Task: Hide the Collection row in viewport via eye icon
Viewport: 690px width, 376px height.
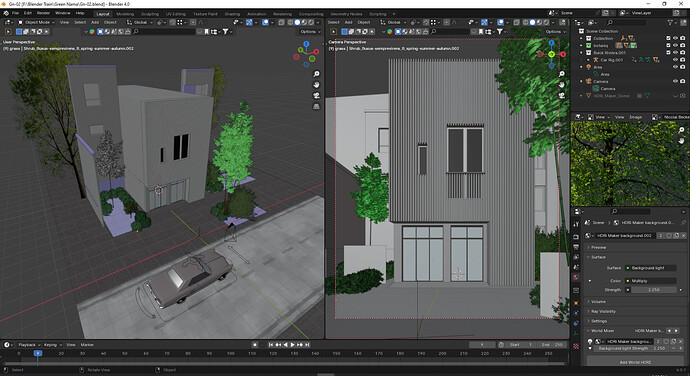Action: (675, 38)
